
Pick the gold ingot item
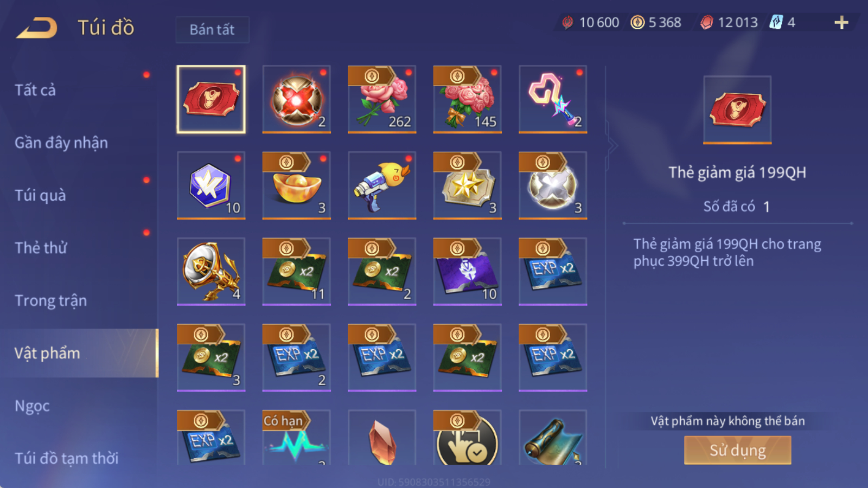296,185
